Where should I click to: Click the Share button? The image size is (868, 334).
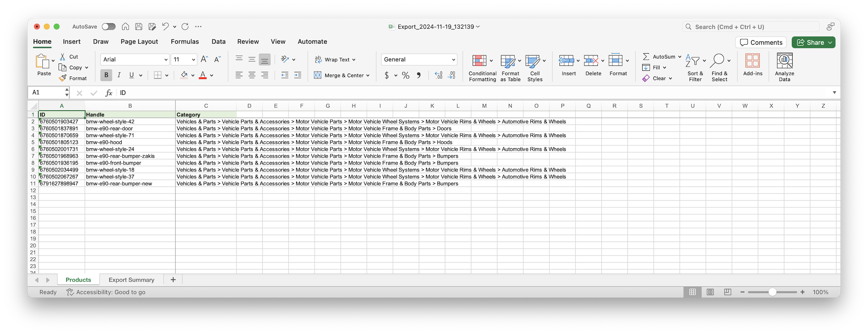[x=810, y=42]
